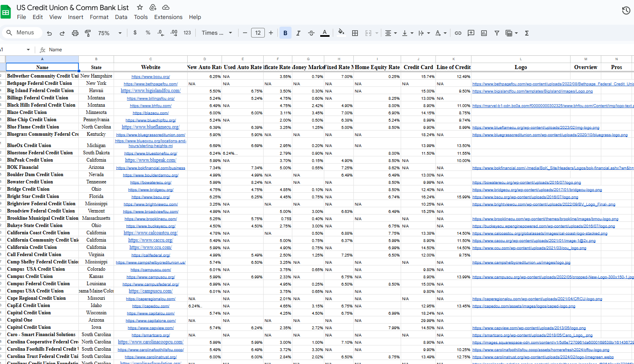
Task: Select the Logo header cell
Action: click(x=521, y=67)
